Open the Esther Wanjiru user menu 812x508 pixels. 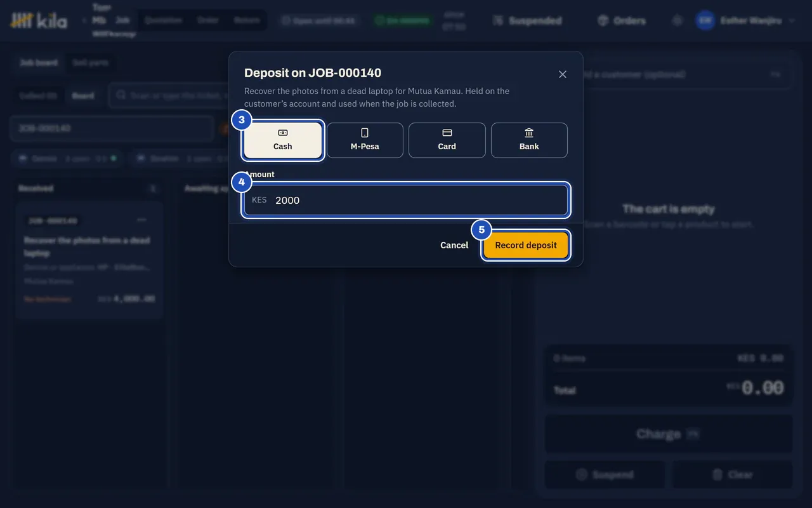click(x=745, y=21)
